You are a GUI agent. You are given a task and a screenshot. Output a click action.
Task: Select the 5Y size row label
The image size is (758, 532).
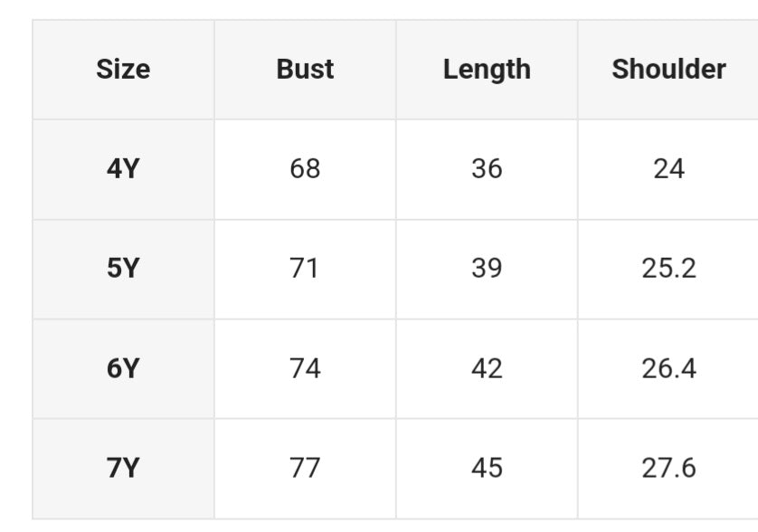123,269
